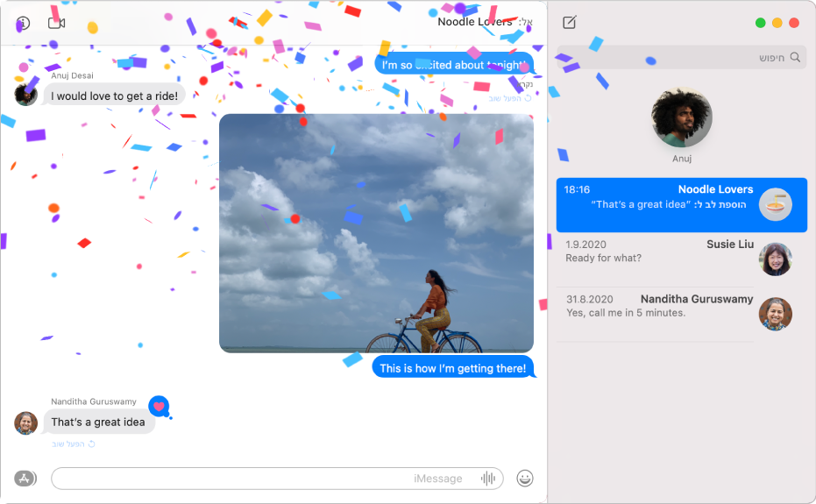The width and height of the screenshot is (816, 504).
Task: Click the "Yes, call me in 5 minutes." preview
Action: click(x=626, y=313)
